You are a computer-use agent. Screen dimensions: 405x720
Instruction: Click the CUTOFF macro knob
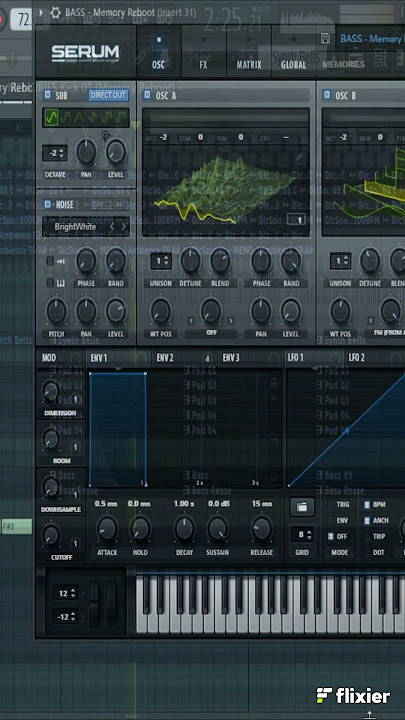(x=51, y=535)
